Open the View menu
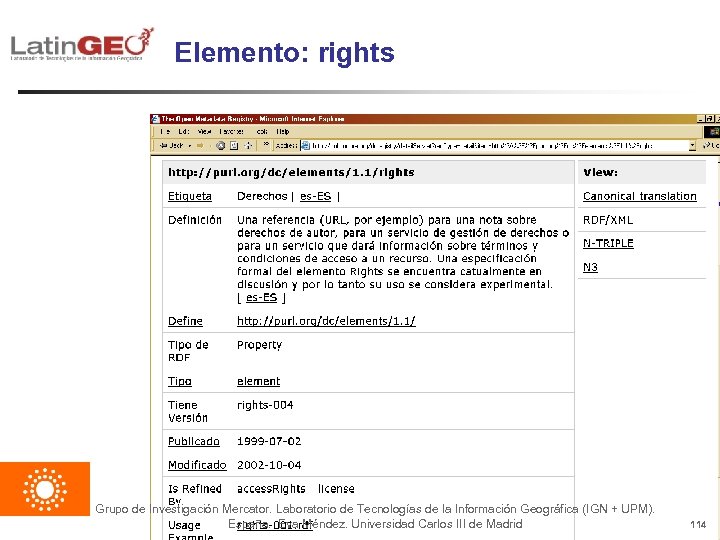This screenshot has height=540, width=720. tap(204, 131)
